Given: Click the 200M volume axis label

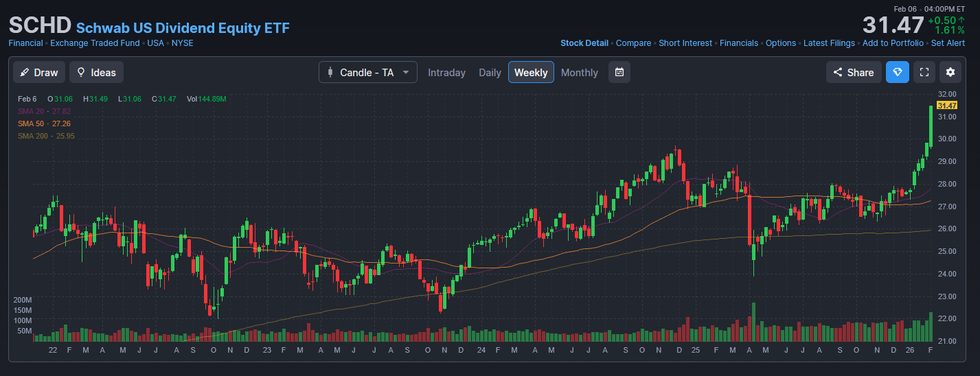Looking at the screenshot, I should click(23, 301).
